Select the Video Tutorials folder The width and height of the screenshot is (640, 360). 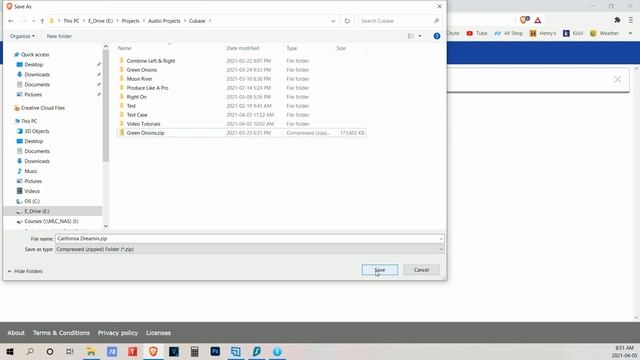[x=143, y=124]
